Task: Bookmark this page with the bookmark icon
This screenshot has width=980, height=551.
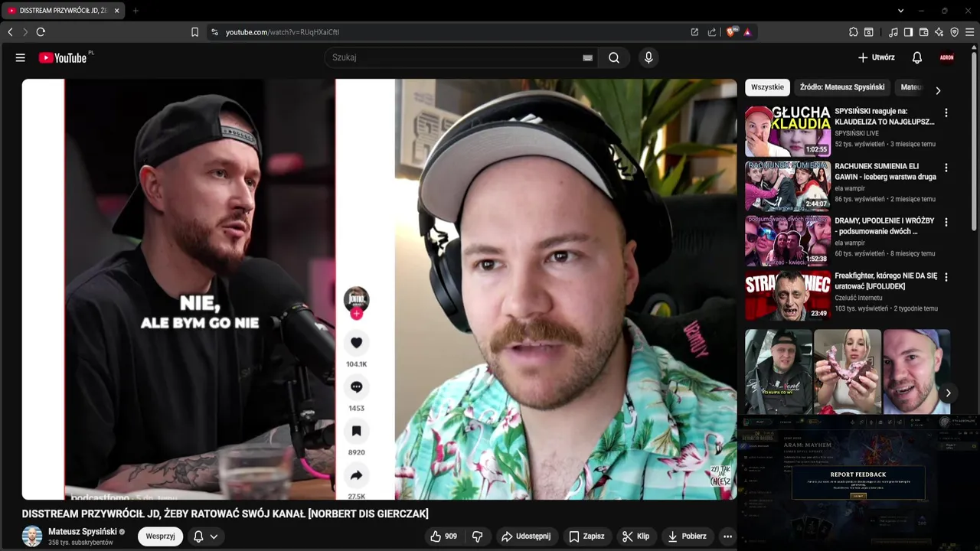Action: point(194,32)
